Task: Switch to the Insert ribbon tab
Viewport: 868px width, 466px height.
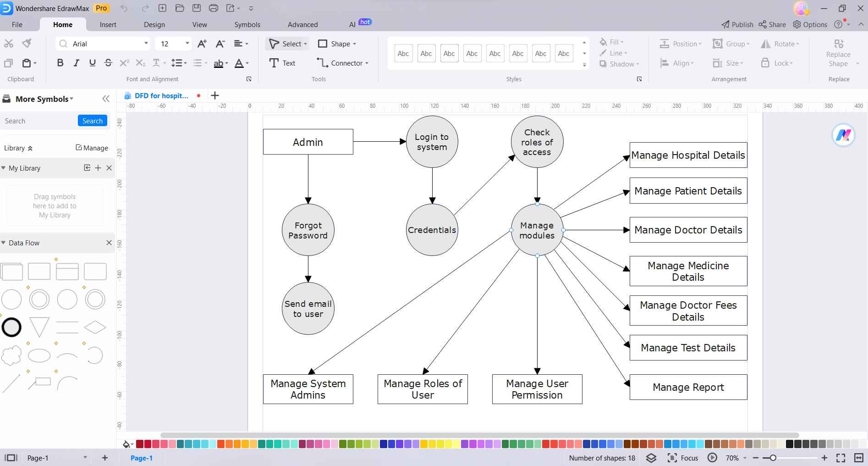Action: click(108, 24)
